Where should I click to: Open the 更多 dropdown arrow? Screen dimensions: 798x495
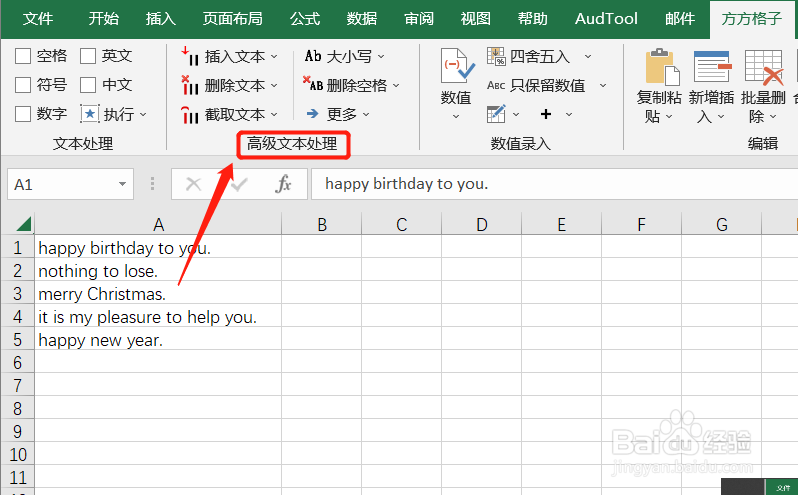pos(366,114)
